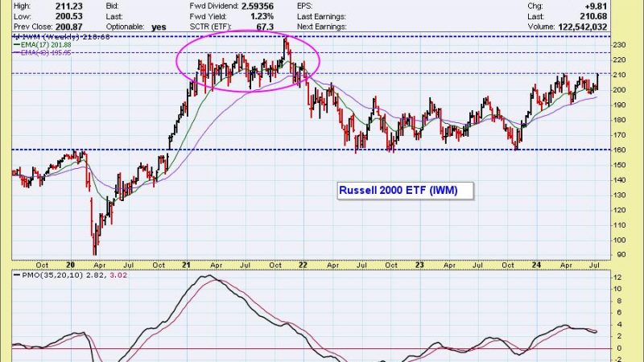Click the 6 label on PMO axis
Image resolution: width=644 pixels, height=362 pixels.
tap(619, 313)
